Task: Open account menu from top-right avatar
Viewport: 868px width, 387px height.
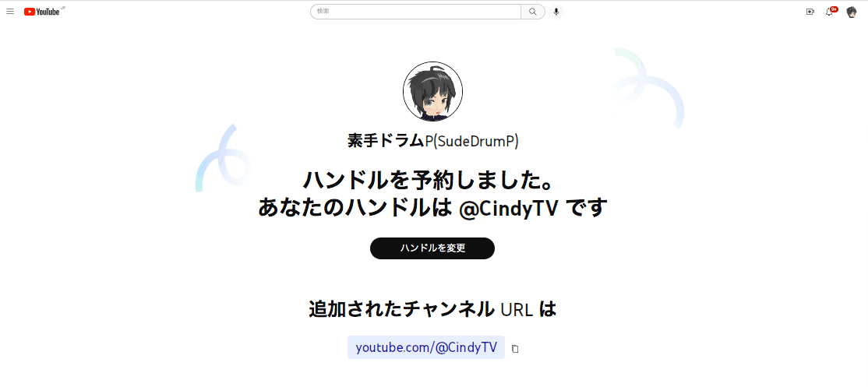Action: [852, 12]
